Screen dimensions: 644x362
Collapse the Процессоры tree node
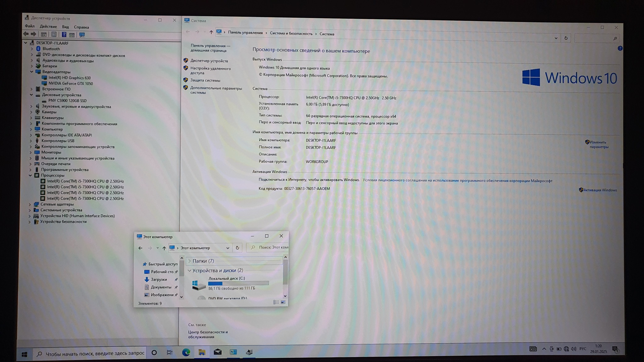click(31, 175)
